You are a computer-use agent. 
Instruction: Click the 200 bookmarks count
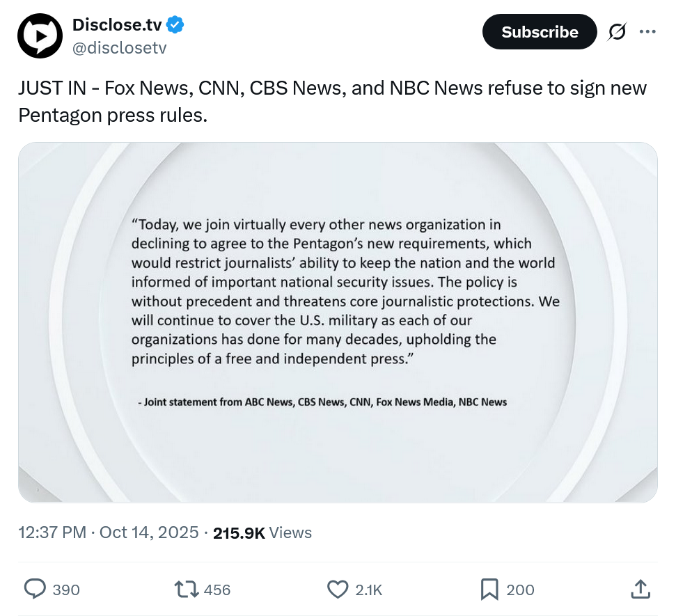coord(520,590)
